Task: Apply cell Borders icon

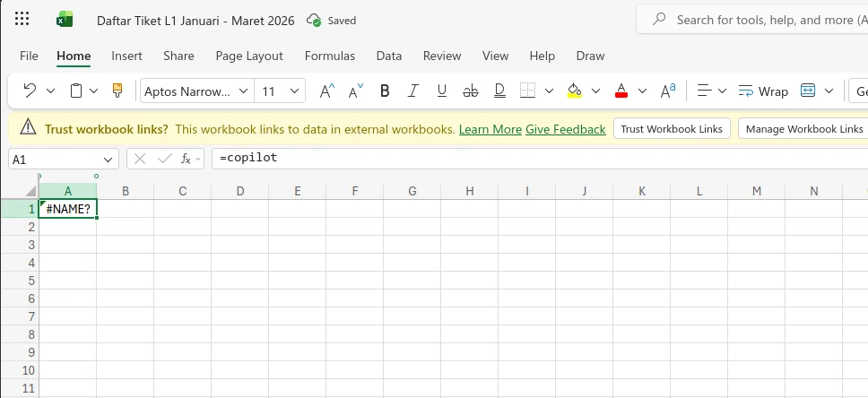Action: [527, 91]
